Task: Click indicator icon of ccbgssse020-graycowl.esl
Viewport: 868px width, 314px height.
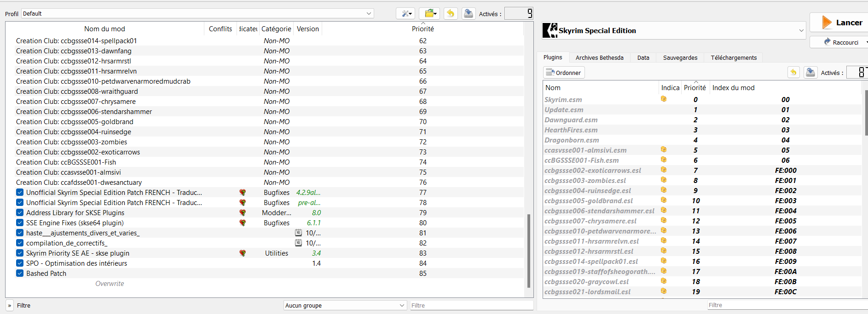Action: (664, 281)
